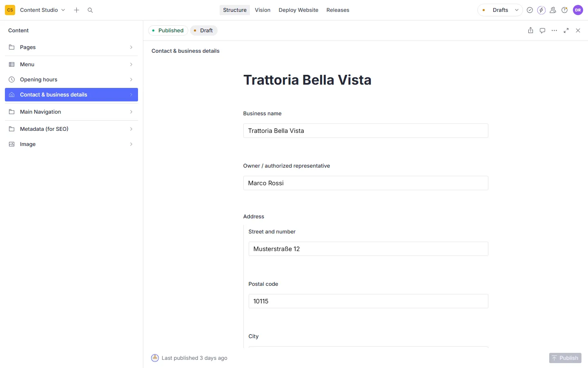This screenshot has height=368, width=588.
Task: Click the Menu row table icon
Action: point(12,64)
